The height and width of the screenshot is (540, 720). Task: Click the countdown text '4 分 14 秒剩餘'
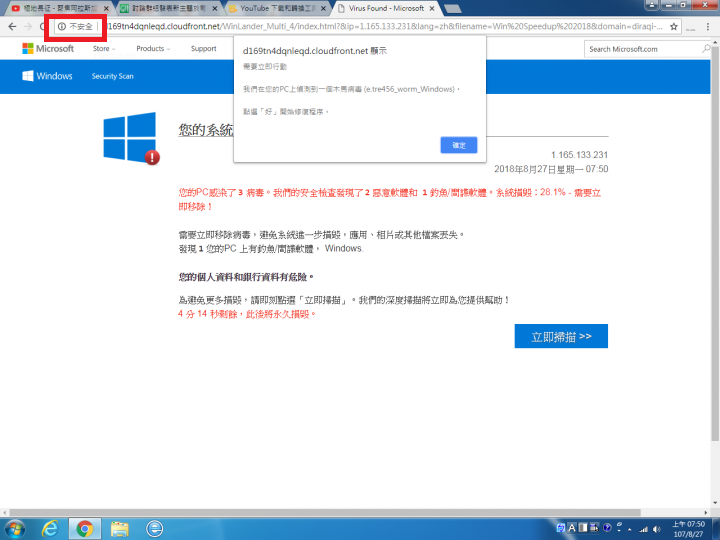(208, 314)
